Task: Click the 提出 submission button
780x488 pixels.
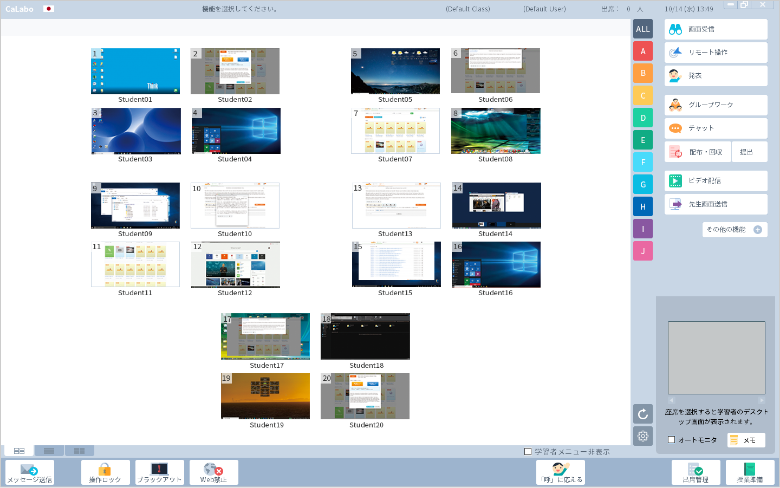Action: tap(750, 152)
